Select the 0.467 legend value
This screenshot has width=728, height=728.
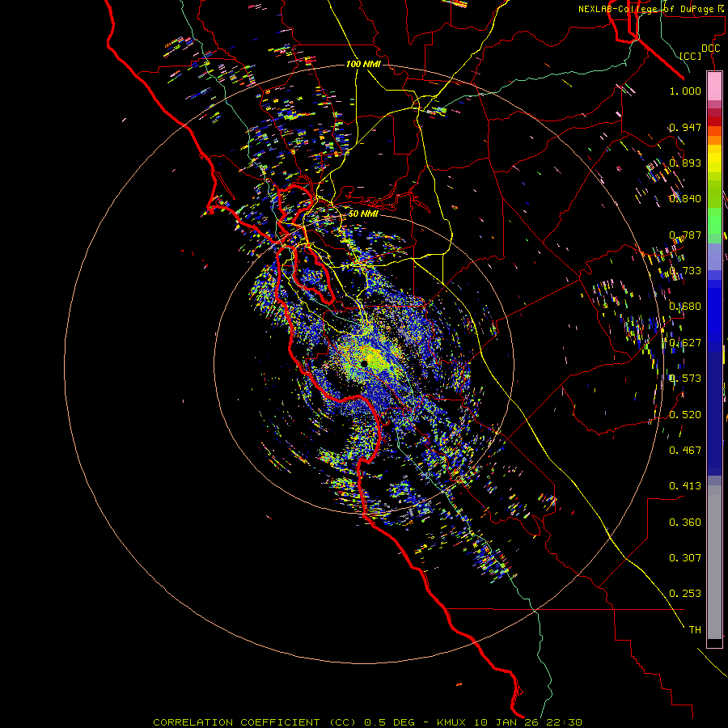[685, 450]
